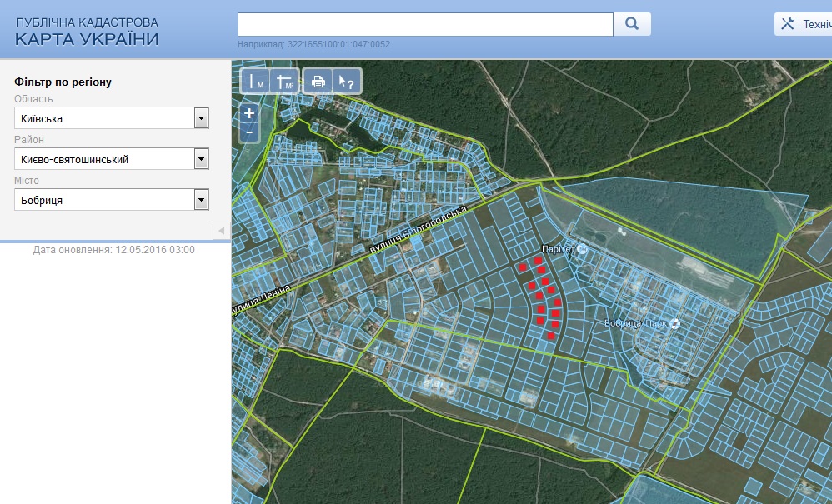Click the topmost red parcel marker
The image size is (832, 504).
[539, 261]
